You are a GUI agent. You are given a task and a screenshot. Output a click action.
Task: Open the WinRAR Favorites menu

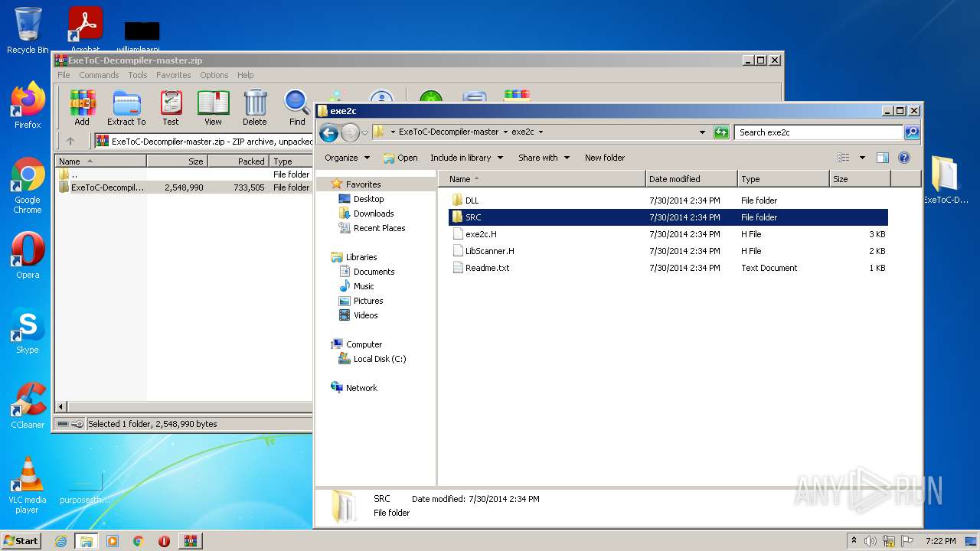point(174,75)
